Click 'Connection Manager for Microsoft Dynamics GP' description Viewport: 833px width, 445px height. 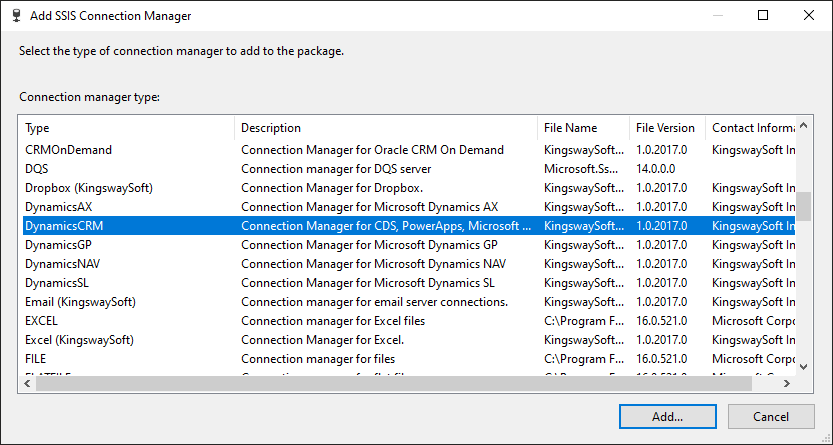tap(370, 245)
